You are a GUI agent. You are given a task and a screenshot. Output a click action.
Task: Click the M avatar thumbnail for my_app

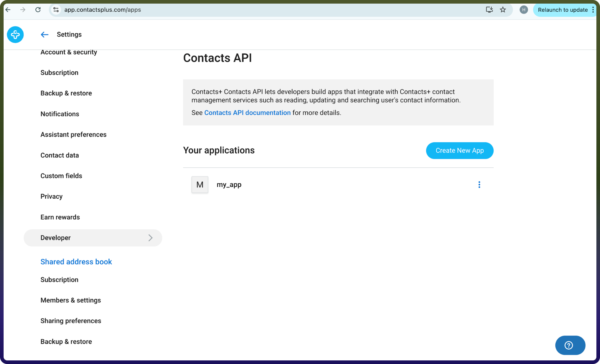[200, 185]
